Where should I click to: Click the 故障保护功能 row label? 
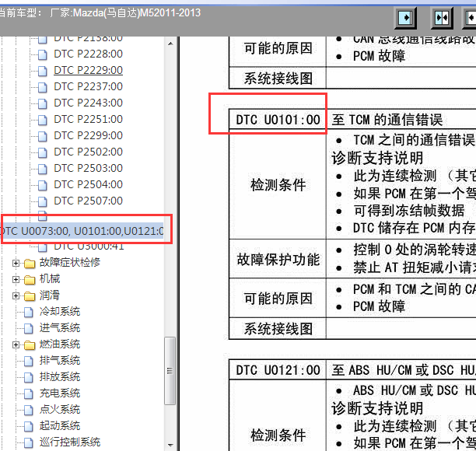tap(278, 260)
